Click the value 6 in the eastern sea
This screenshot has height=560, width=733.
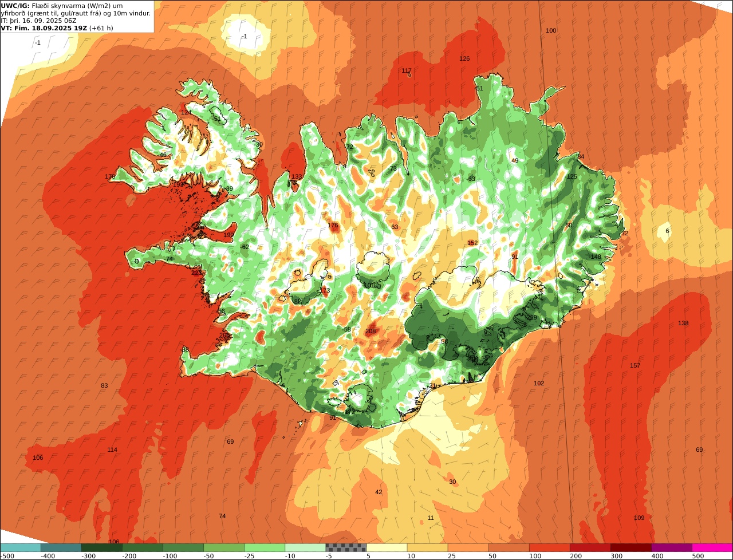[667, 231]
